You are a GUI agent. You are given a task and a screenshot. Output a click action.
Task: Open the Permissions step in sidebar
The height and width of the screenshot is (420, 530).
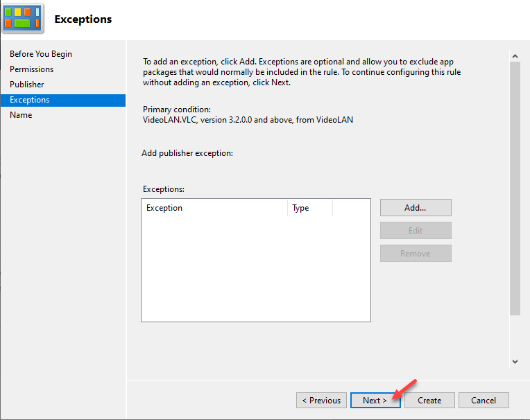tap(31, 69)
